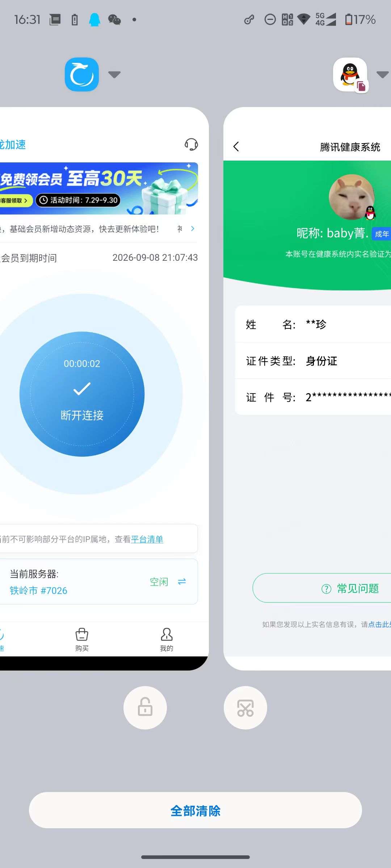391x868 pixels.
Task: Tap the small penguin badge on the avatar
Action: pyautogui.click(x=370, y=213)
